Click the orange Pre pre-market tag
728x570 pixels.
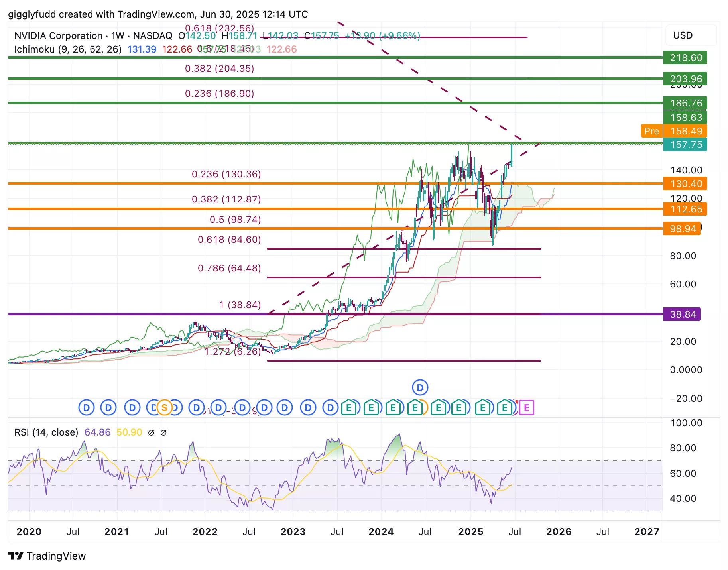(651, 131)
